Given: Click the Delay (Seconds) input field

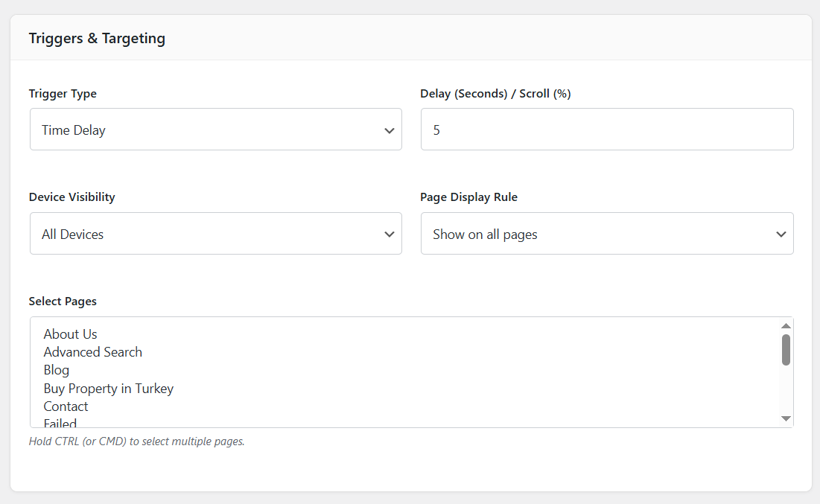Looking at the screenshot, I should click(607, 129).
